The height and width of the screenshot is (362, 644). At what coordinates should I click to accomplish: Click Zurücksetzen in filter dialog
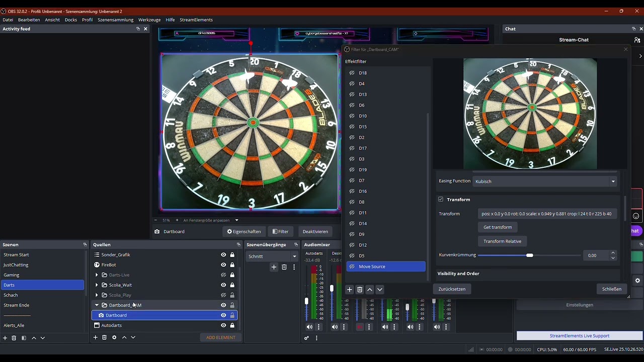click(x=452, y=289)
